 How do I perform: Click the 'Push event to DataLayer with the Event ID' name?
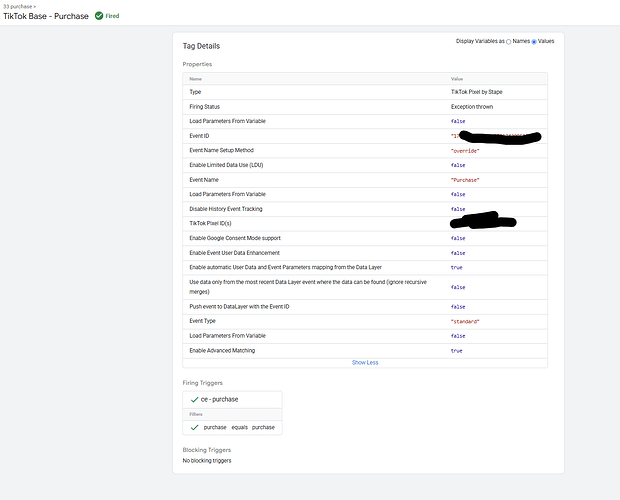pyautogui.click(x=239, y=307)
